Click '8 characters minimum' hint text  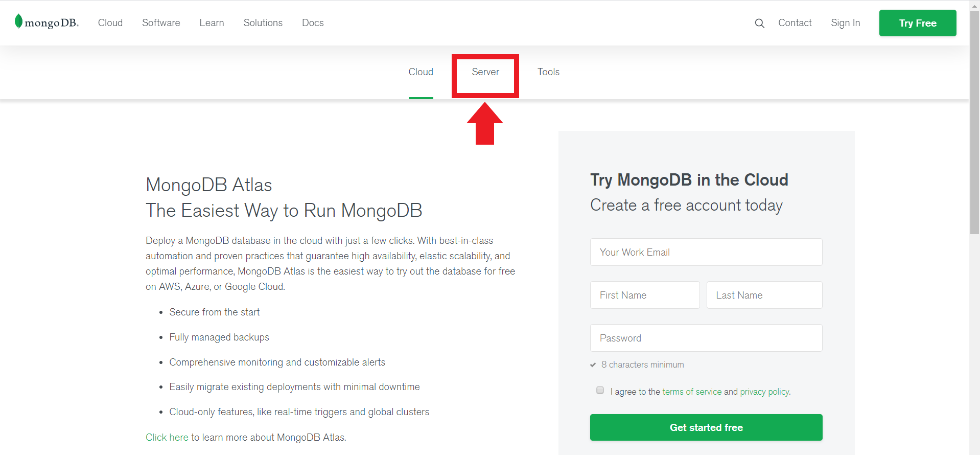[642, 365]
